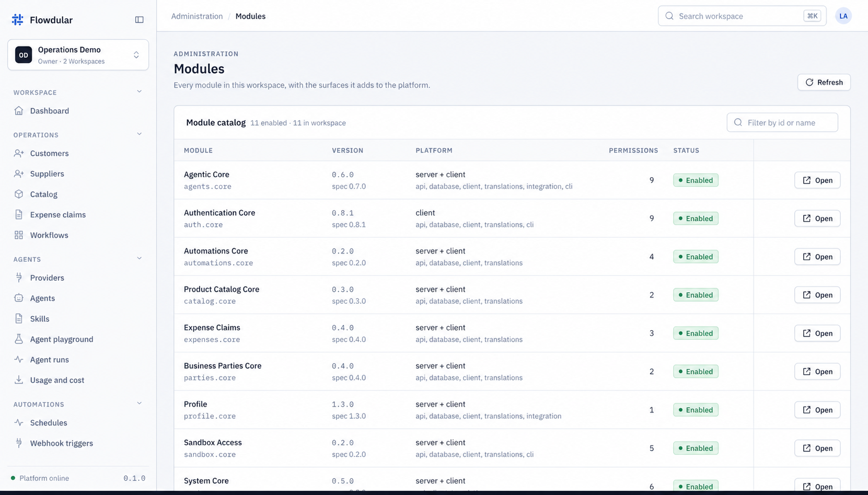
Task: Go to the Customers page
Action: click(78, 153)
